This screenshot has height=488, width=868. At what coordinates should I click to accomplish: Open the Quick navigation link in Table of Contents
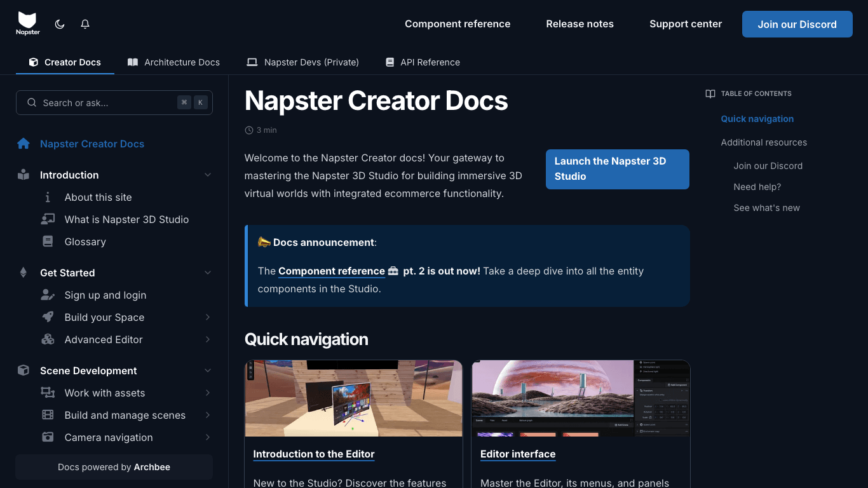coord(757,119)
